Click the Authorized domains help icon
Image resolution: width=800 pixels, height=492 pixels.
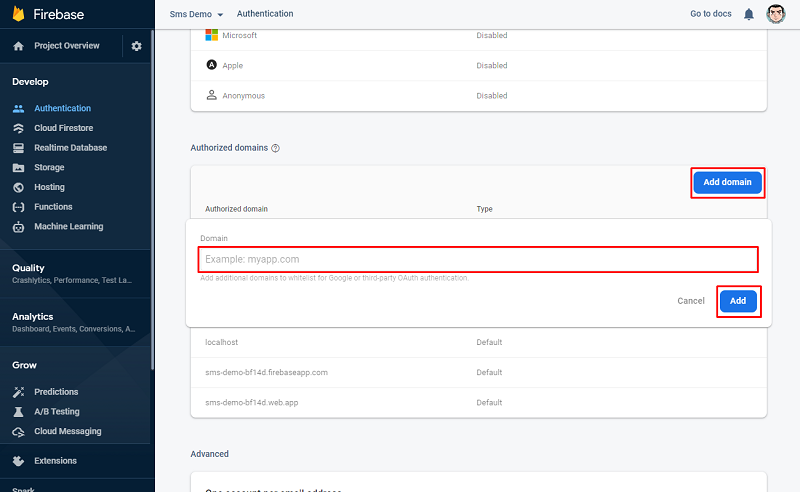click(x=276, y=148)
